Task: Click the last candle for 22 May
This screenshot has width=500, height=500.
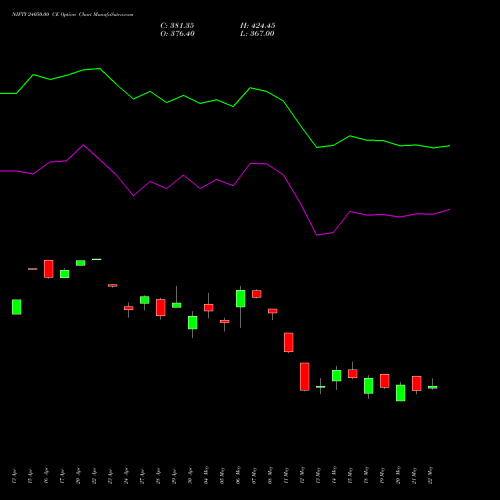Action: [433, 387]
